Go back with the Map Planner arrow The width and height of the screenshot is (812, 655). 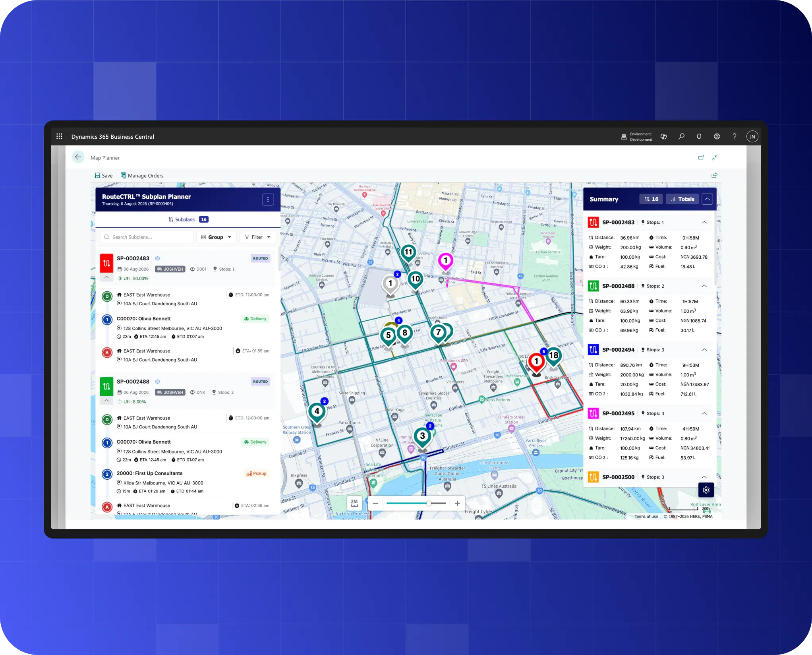(x=78, y=157)
